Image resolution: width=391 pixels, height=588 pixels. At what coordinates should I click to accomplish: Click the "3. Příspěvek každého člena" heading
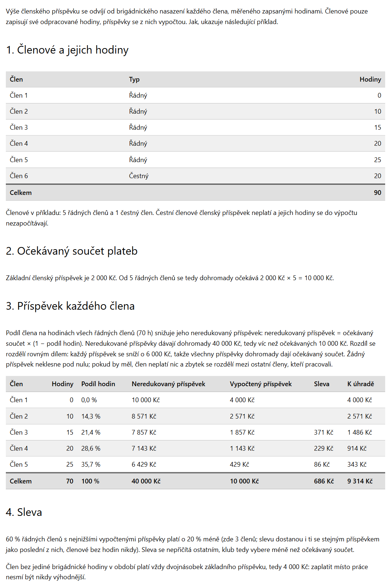(70, 306)
